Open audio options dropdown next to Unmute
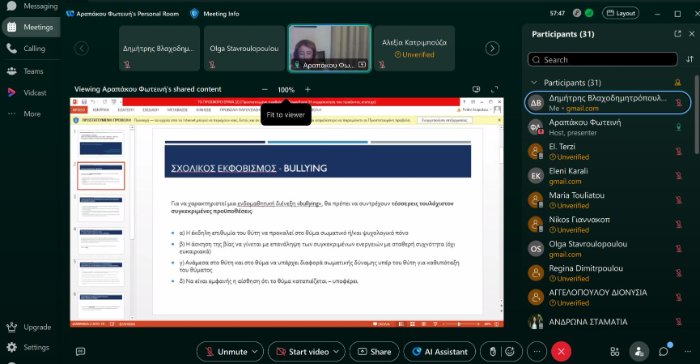The image size is (700, 364). [255, 351]
